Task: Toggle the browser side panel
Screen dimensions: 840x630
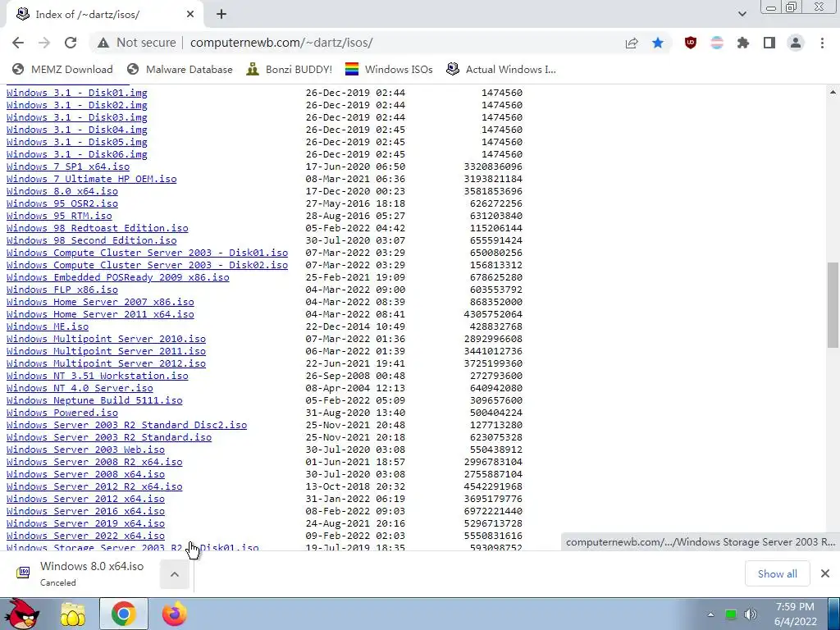Action: (769, 43)
